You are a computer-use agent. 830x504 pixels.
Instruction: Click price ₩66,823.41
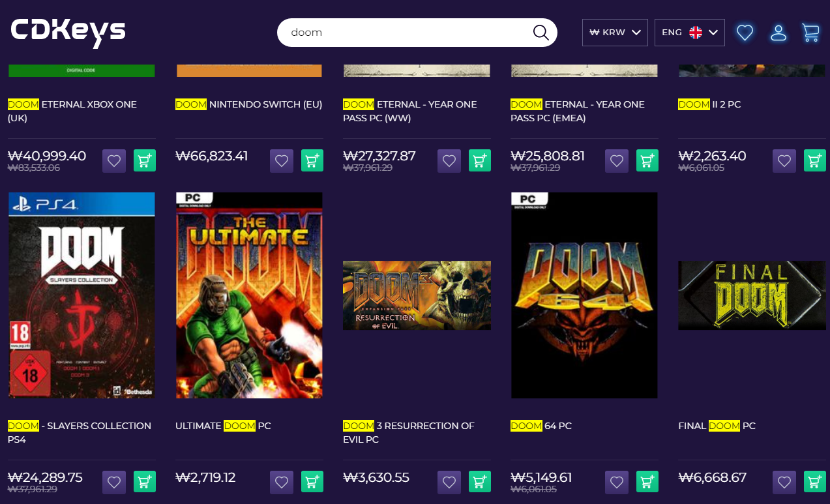tap(212, 156)
